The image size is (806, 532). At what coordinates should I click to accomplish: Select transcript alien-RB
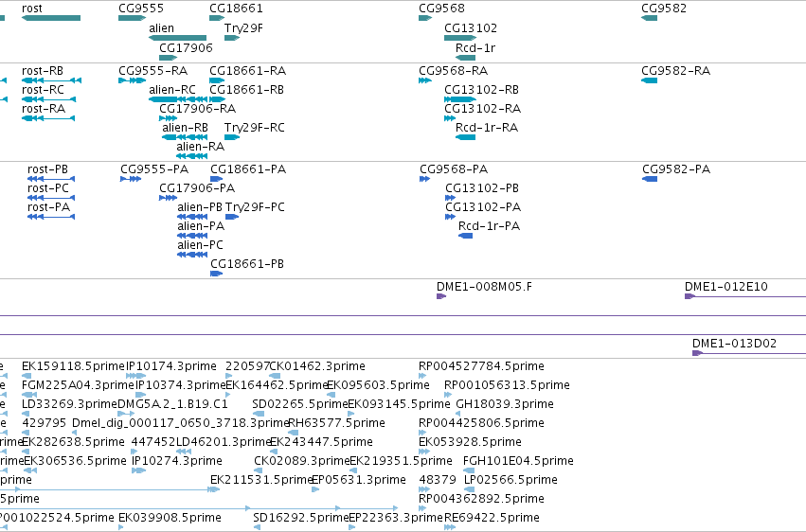click(x=185, y=128)
